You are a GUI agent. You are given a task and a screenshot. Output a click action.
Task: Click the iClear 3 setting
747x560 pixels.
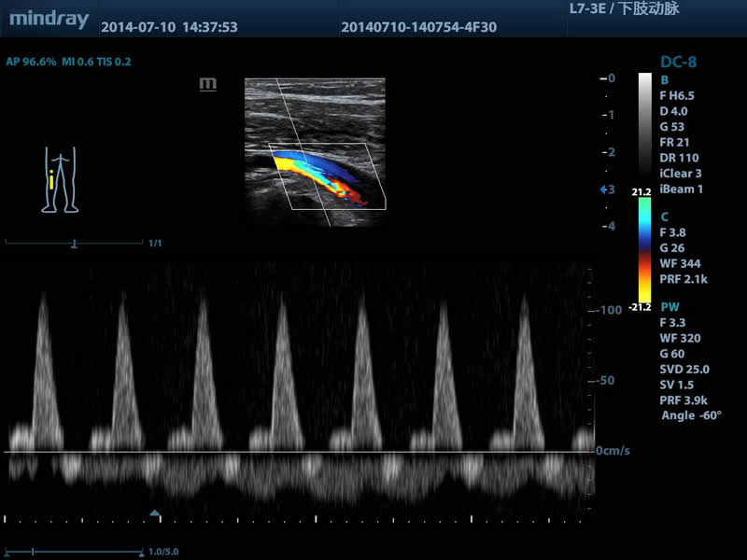point(681,174)
